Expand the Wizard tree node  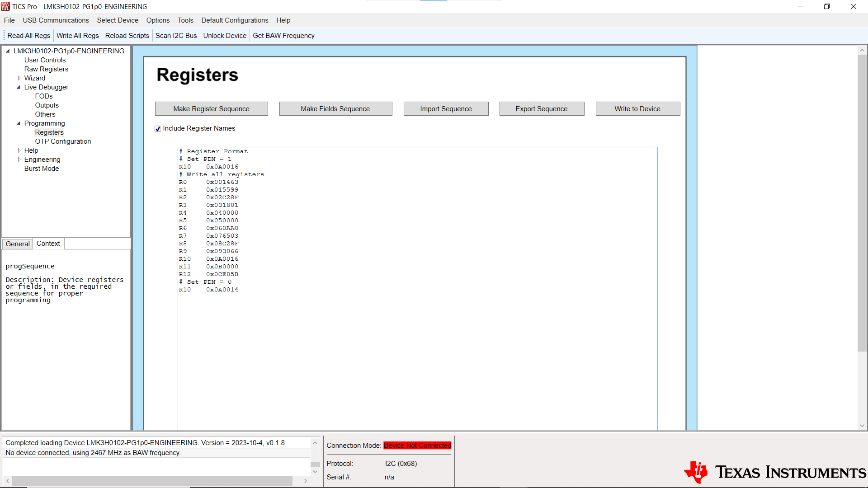coord(19,78)
